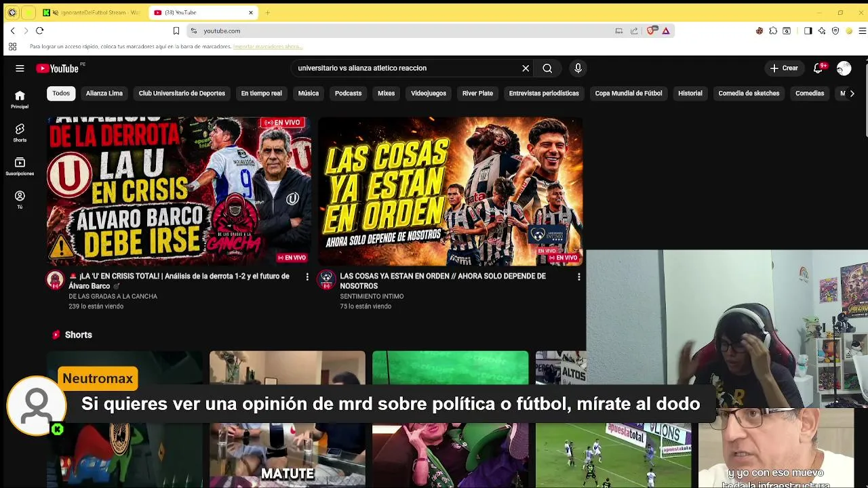
Task: Open browser main menu hamburger
Action: (862, 30)
